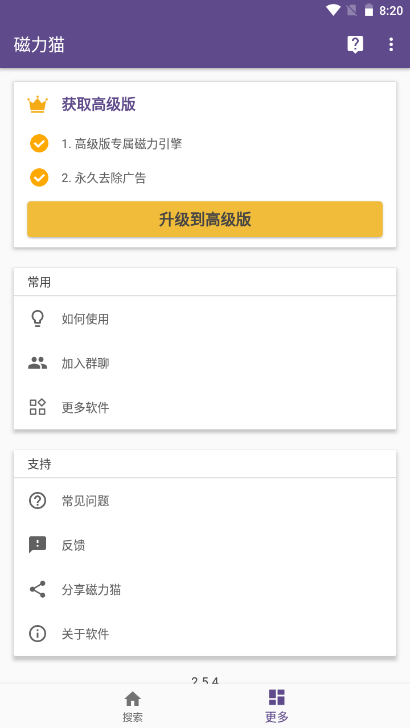Tap the checkmark beside 高级版专属磁力引擎
Image resolution: width=410 pixels, height=728 pixels.
coord(39,143)
